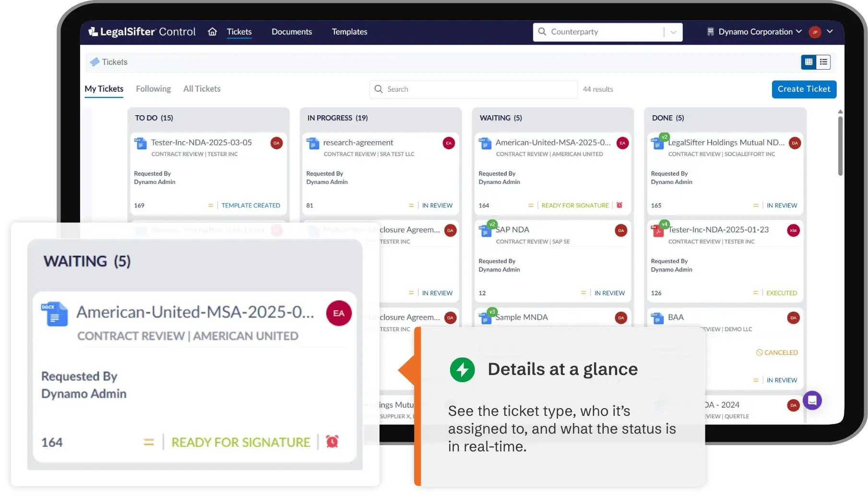
Task: Click alarm clock icon on American-United-MSA ticket
Action: pos(619,205)
